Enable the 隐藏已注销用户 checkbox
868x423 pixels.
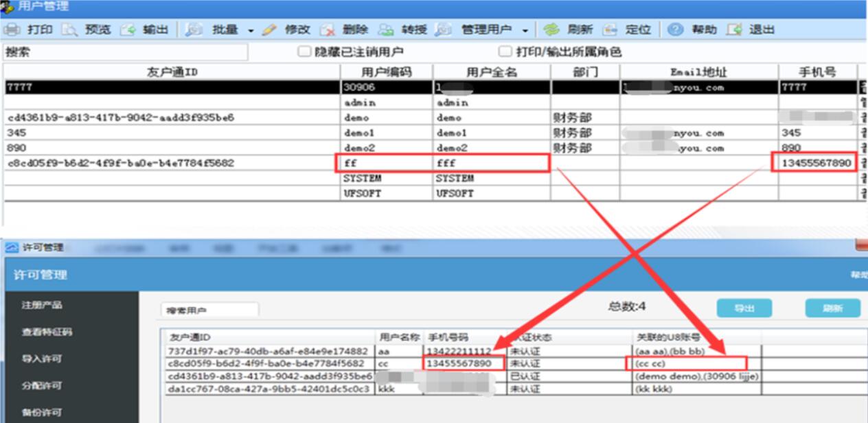pos(304,52)
